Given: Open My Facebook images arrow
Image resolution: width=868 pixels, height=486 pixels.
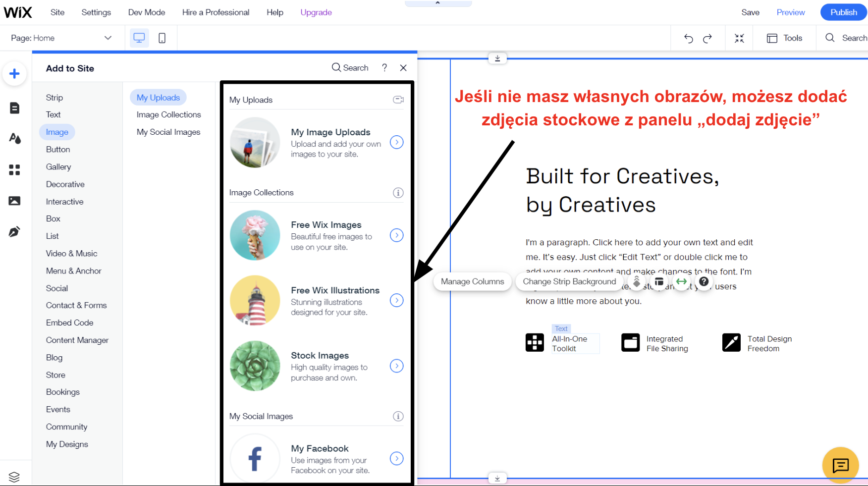Looking at the screenshot, I should click(397, 458).
